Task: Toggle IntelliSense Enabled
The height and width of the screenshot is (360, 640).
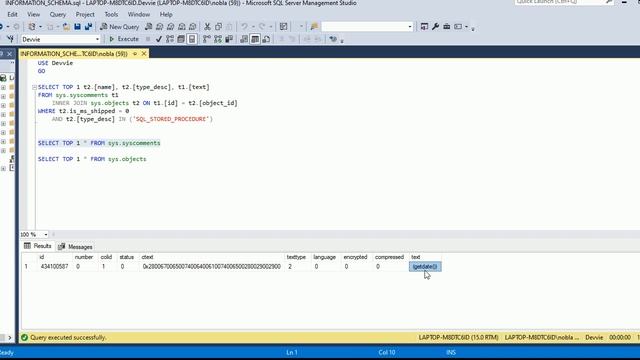Action: coord(192,39)
